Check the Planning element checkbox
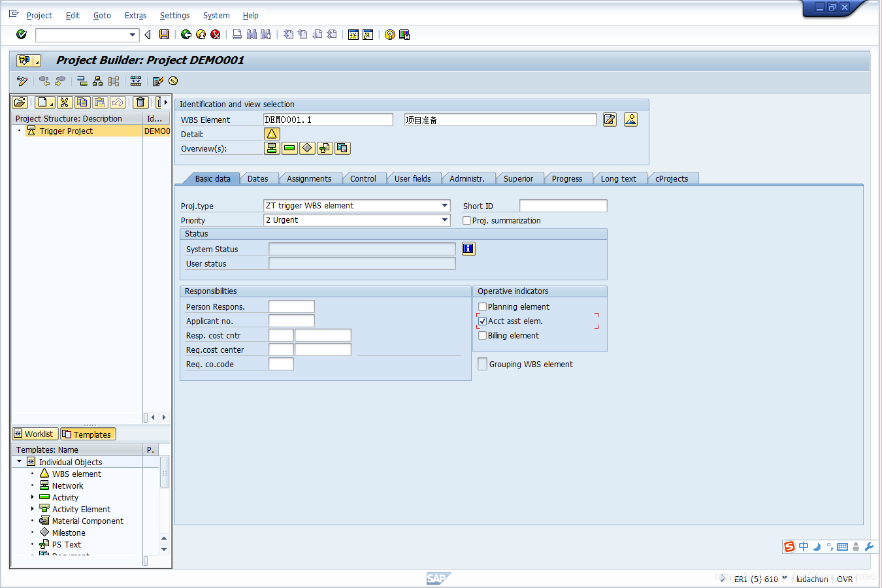Screen dimensions: 882x588 click(482, 307)
